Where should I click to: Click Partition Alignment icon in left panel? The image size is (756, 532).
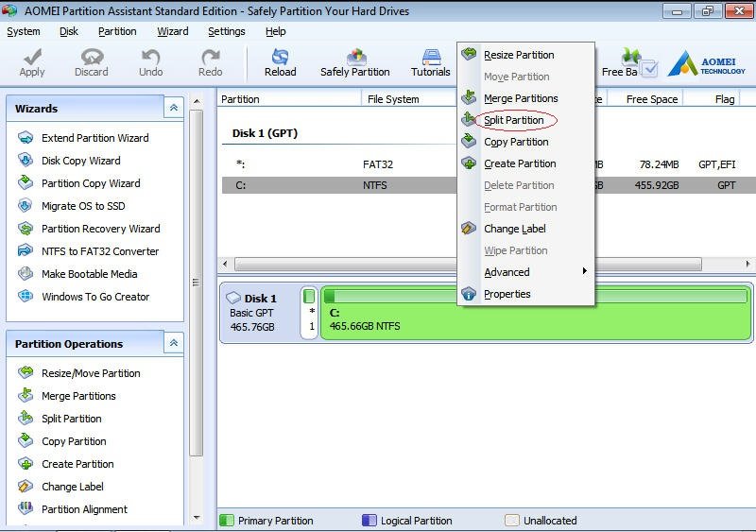(x=26, y=508)
